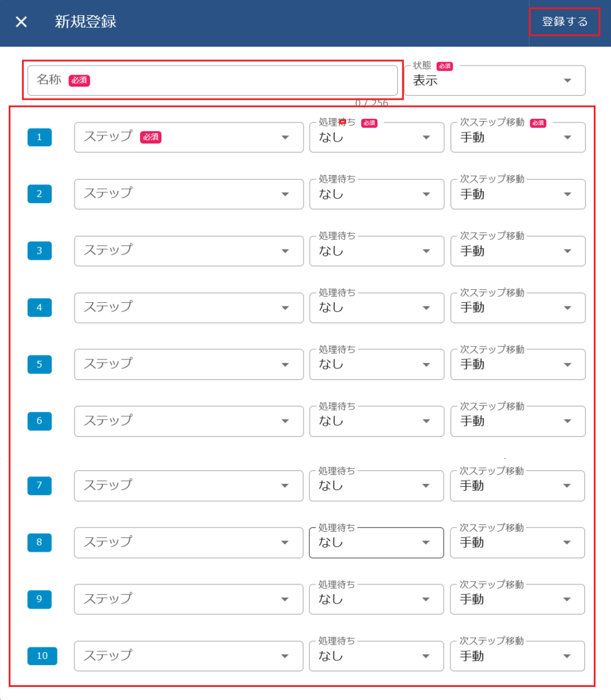
Task: Open 次ステップ移動 dropdown in row 1
Action: click(517, 137)
